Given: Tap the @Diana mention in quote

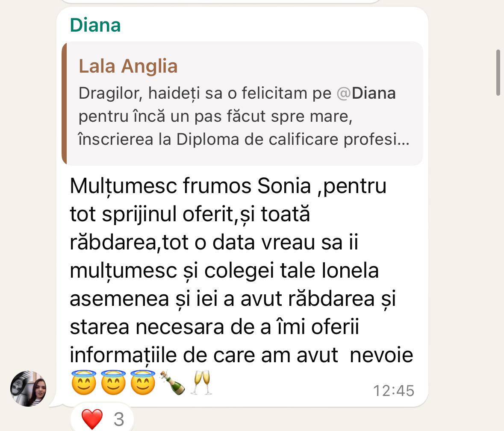Looking at the screenshot, I should pyautogui.click(x=366, y=94).
